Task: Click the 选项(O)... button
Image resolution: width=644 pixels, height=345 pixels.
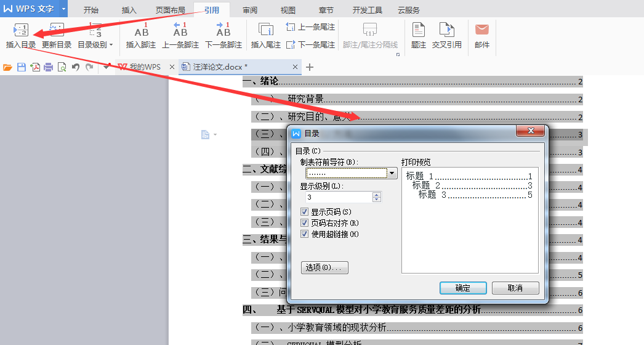Action: [324, 267]
